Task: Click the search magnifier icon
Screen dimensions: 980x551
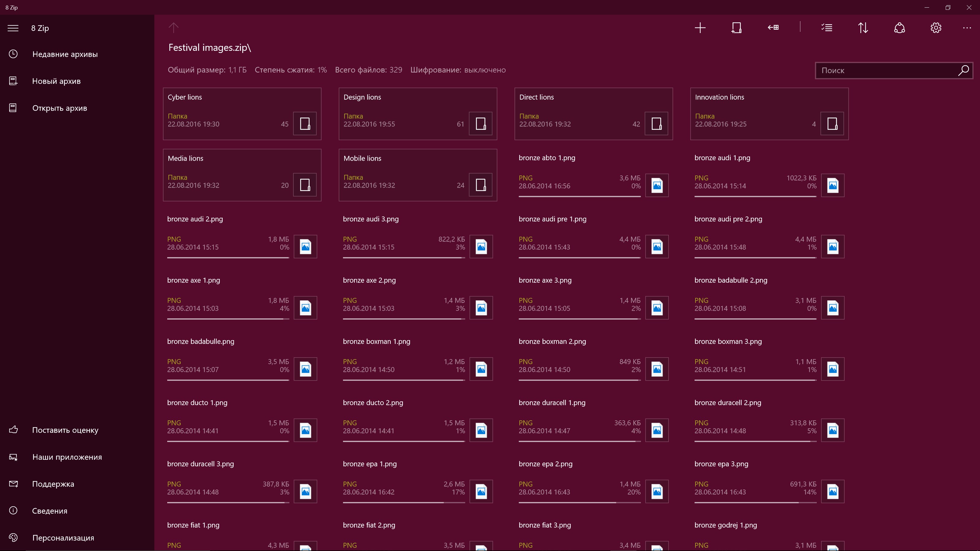Action: pyautogui.click(x=963, y=70)
